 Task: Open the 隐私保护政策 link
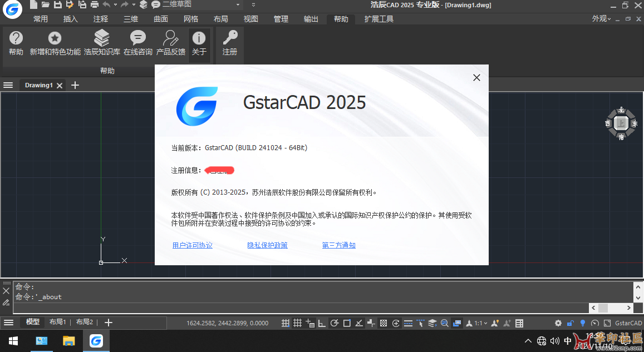[x=267, y=245]
